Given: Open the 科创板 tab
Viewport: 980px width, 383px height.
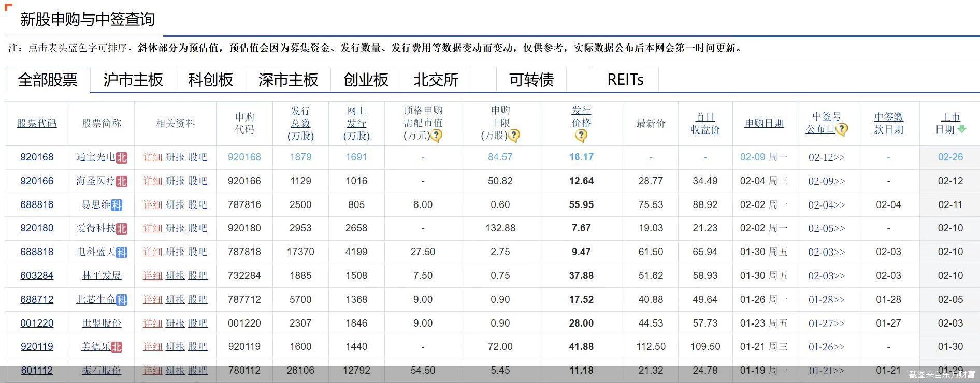Looking at the screenshot, I should (x=211, y=80).
